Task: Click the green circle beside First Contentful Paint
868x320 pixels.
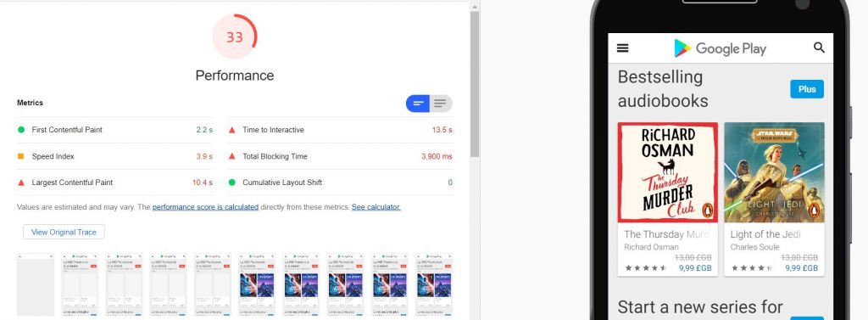Action: click(x=21, y=130)
